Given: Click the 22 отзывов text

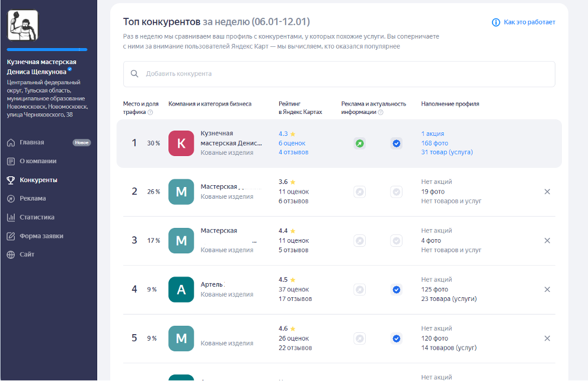Looking at the screenshot, I should [x=295, y=348].
